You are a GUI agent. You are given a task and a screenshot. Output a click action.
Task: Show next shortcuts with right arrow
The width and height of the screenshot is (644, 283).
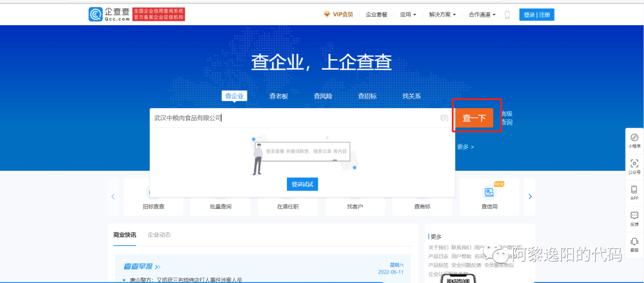point(530,196)
